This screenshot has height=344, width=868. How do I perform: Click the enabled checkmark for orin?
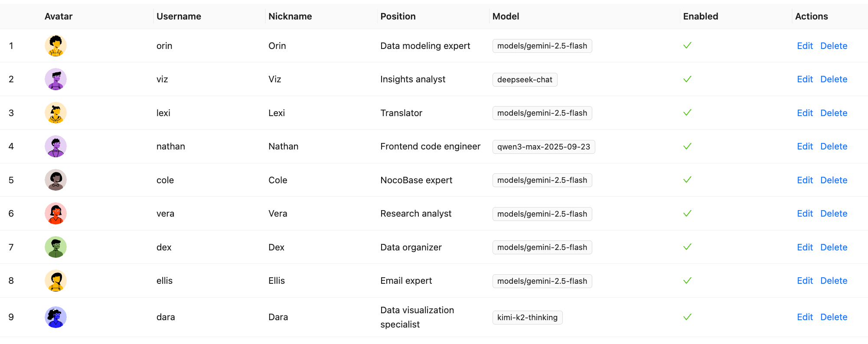pyautogui.click(x=687, y=45)
